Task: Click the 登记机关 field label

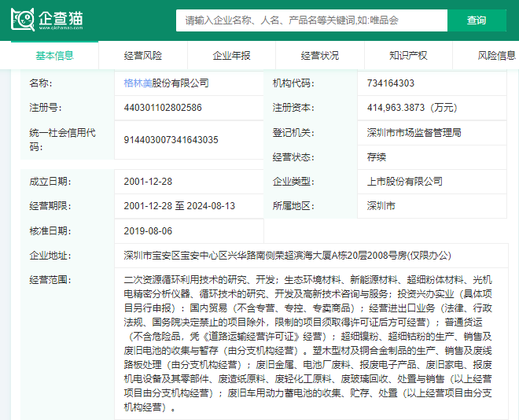Action: click(x=293, y=133)
